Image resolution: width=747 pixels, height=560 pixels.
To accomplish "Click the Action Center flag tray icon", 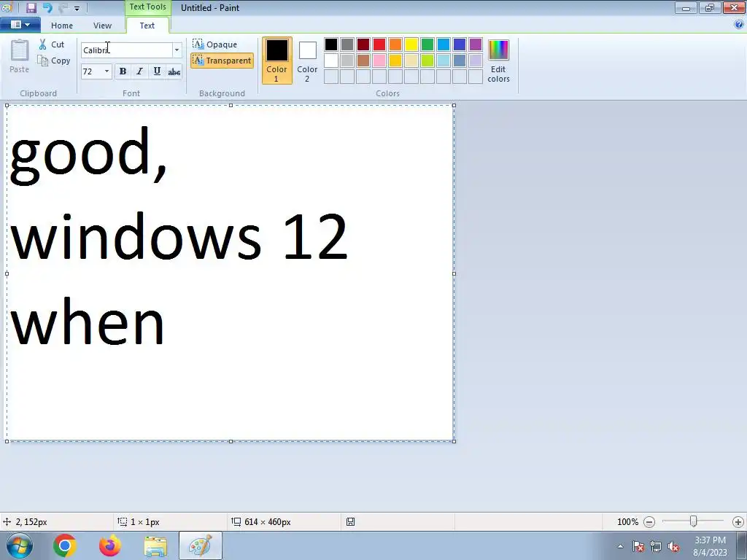I will click(x=638, y=547).
